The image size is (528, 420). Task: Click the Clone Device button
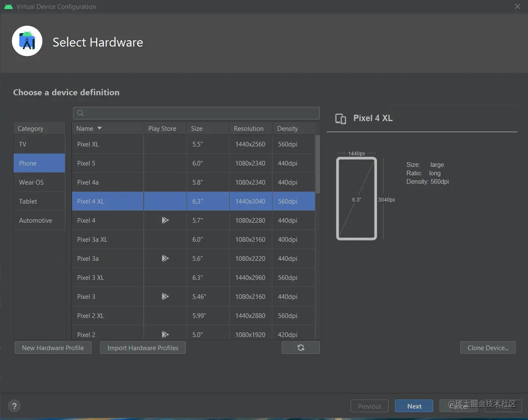tap(488, 348)
